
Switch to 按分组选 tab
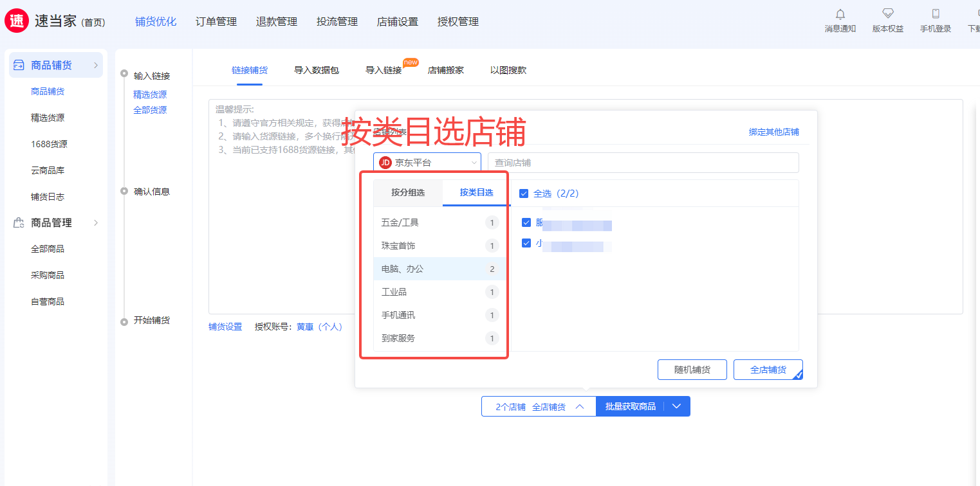408,193
